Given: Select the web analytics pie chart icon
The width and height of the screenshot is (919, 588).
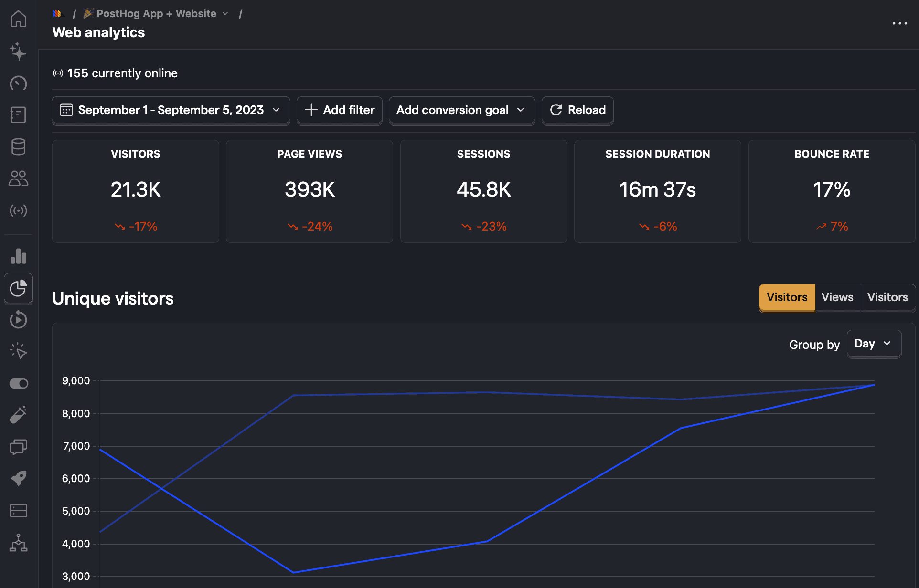Looking at the screenshot, I should 19,288.
